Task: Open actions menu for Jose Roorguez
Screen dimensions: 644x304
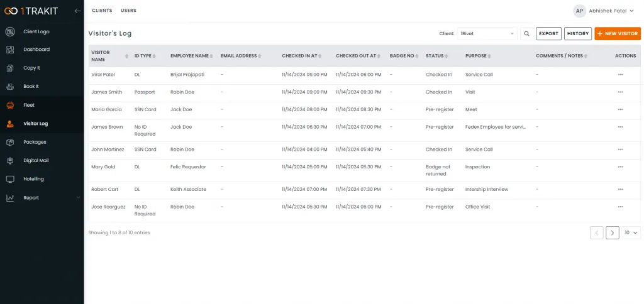Action: tap(620, 207)
